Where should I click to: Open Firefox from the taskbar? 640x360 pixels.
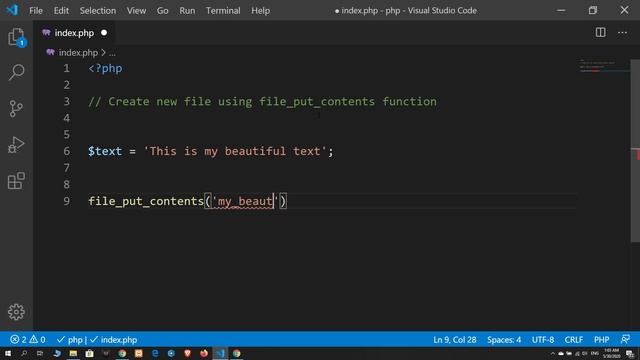pos(204,353)
